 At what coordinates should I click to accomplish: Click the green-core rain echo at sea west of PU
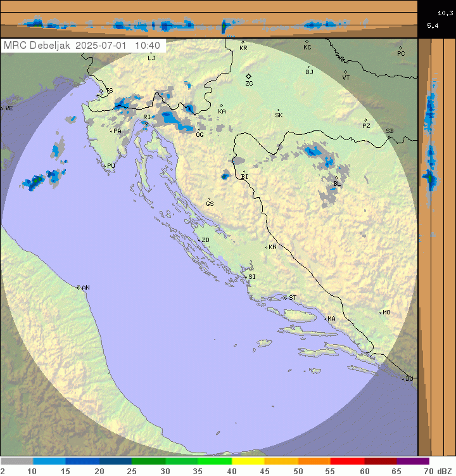coord(34,182)
